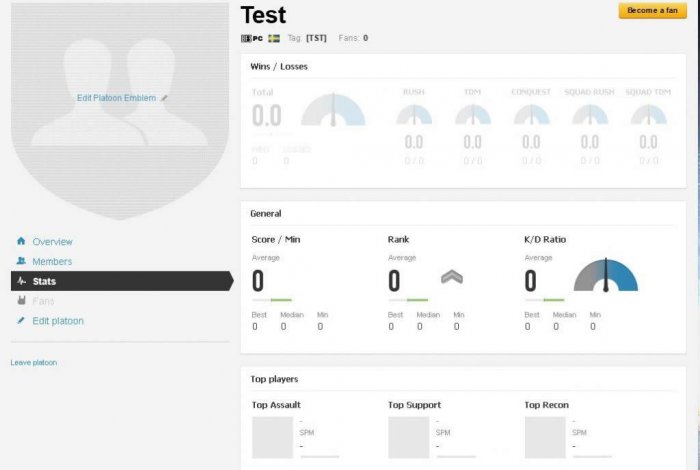Click the rank chevron insignia icon
This screenshot has width=700, height=470.
452,278
